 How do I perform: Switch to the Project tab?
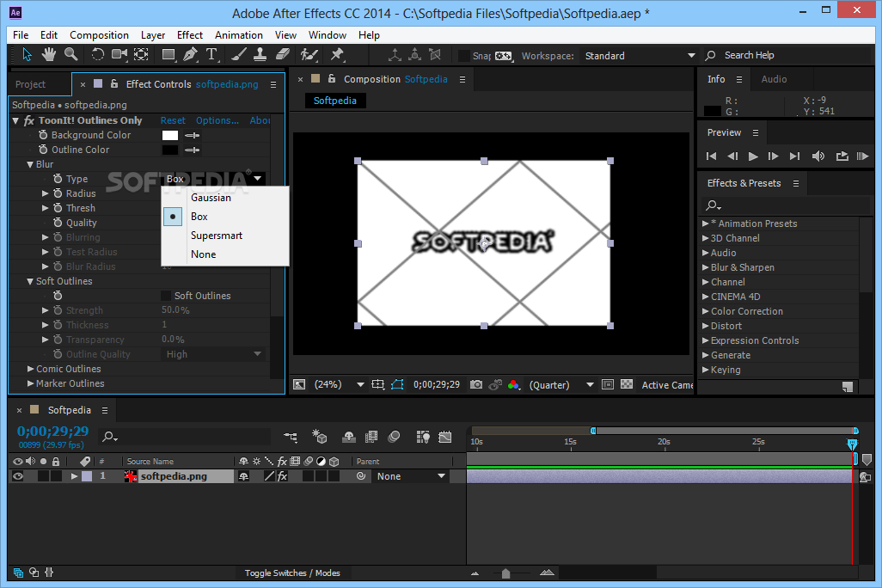pos(30,84)
